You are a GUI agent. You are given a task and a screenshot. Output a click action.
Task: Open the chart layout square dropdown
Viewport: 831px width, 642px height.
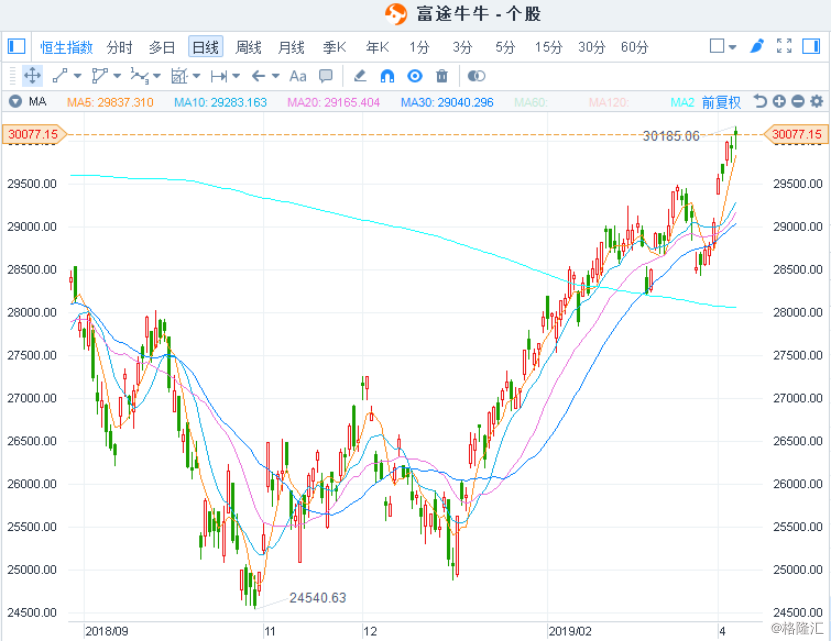tap(723, 46)
